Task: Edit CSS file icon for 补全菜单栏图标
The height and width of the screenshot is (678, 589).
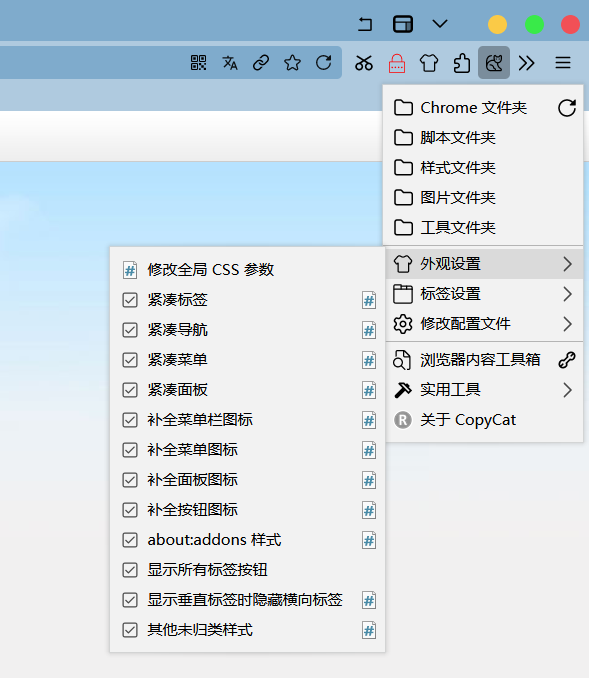Action: coord(369,420)
